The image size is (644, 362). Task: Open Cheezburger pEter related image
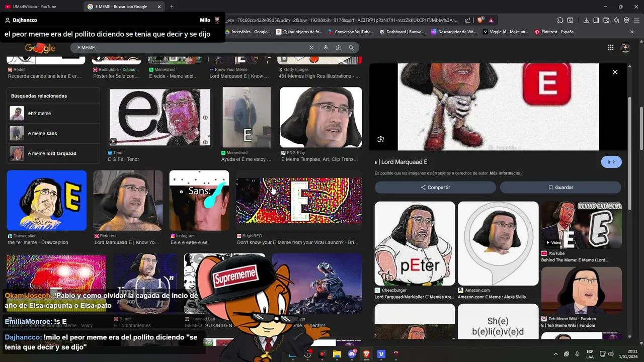pos(415,243)
